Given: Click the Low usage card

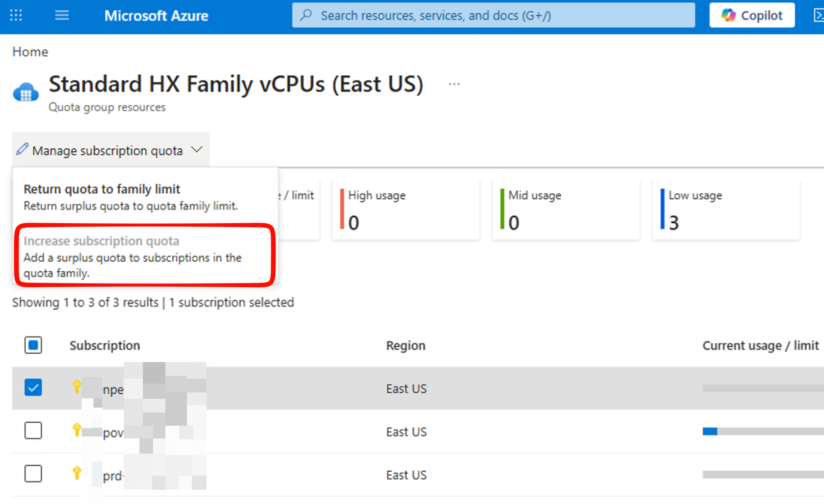Looking at the screenshot, I should click(726, 209).
